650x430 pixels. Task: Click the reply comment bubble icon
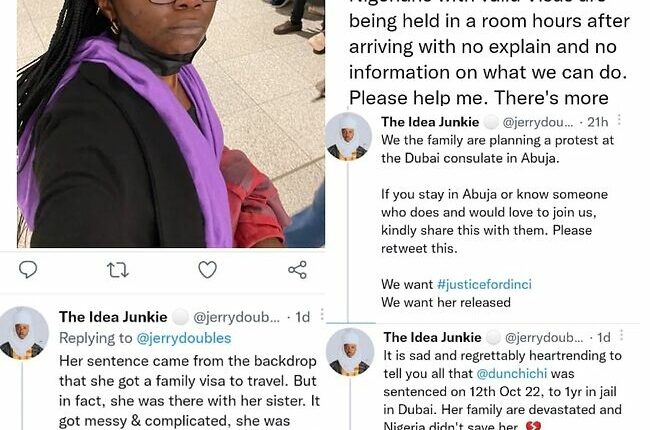pos(28,270)
